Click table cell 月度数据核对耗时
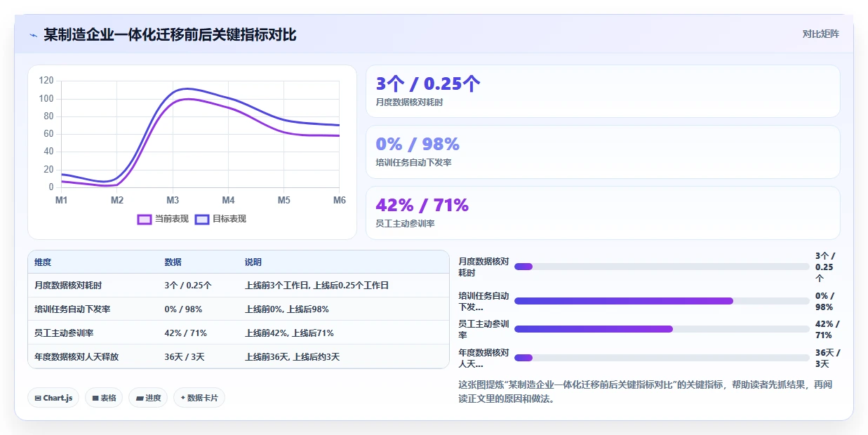The height and width of the screenshot is (435, 868). click(x=68, y=286)
